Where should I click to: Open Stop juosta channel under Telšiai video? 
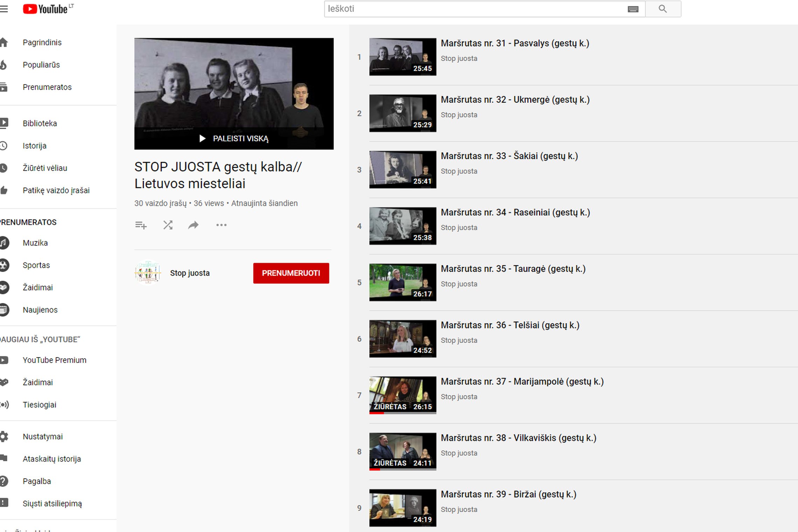[x=459, y=340]
